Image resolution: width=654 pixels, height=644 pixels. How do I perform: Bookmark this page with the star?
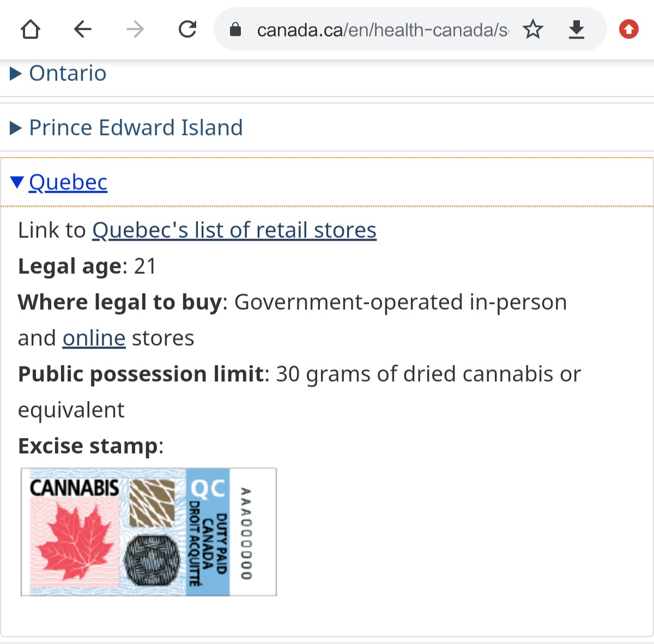click(533, 29)
